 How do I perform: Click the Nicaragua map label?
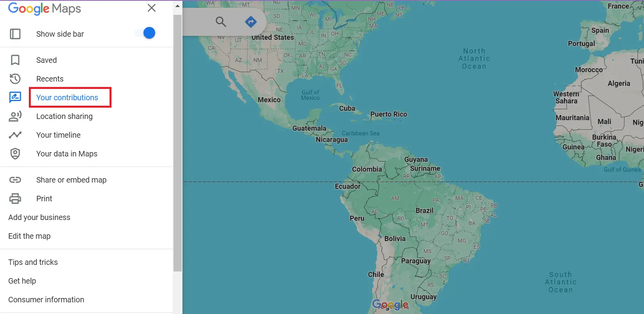(332, 140)
